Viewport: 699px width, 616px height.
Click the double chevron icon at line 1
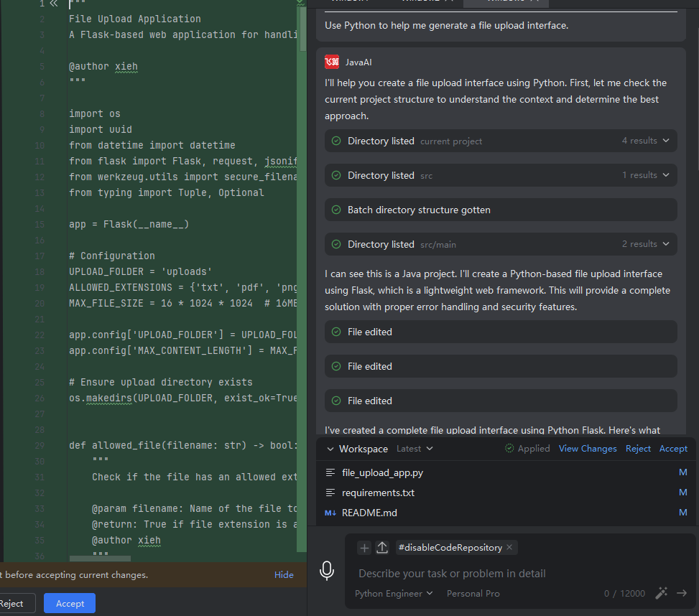[53, 4]
